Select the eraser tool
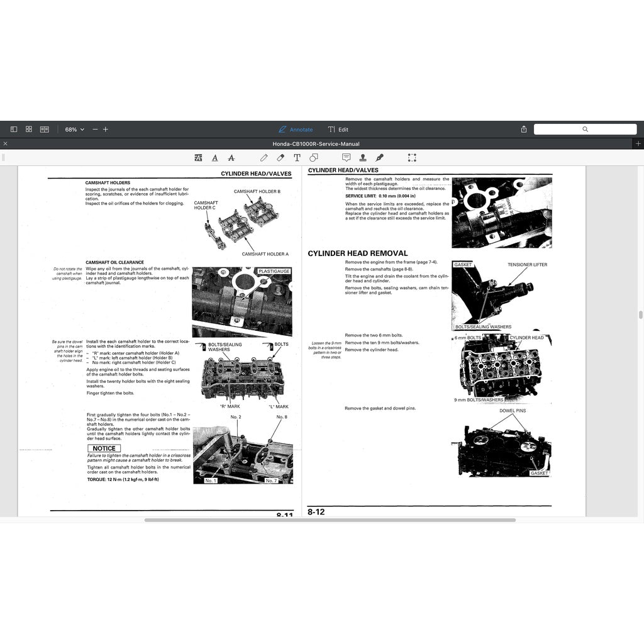This screenshot has height=644, width=644. pos(280,157)
